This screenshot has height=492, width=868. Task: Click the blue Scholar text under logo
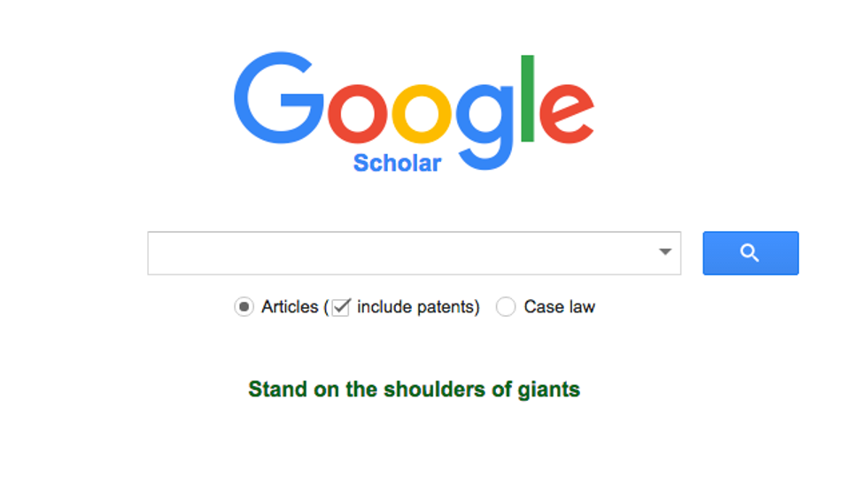click(397, 163)
